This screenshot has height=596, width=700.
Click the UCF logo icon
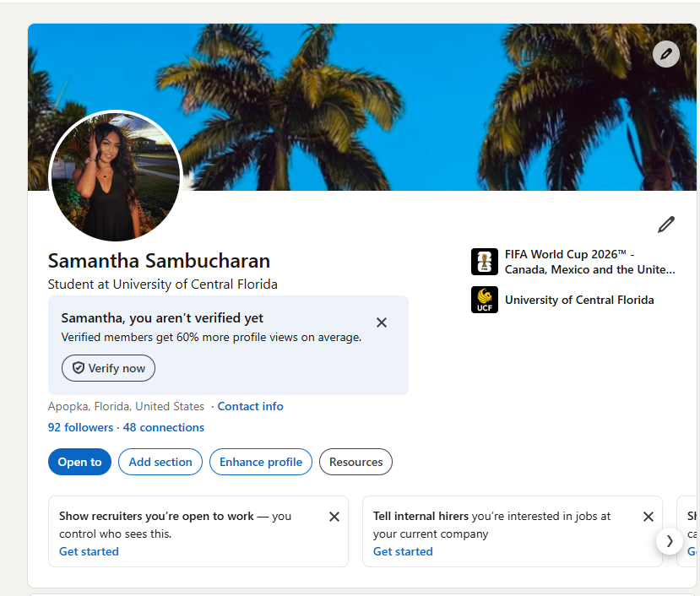pos(485,300)
